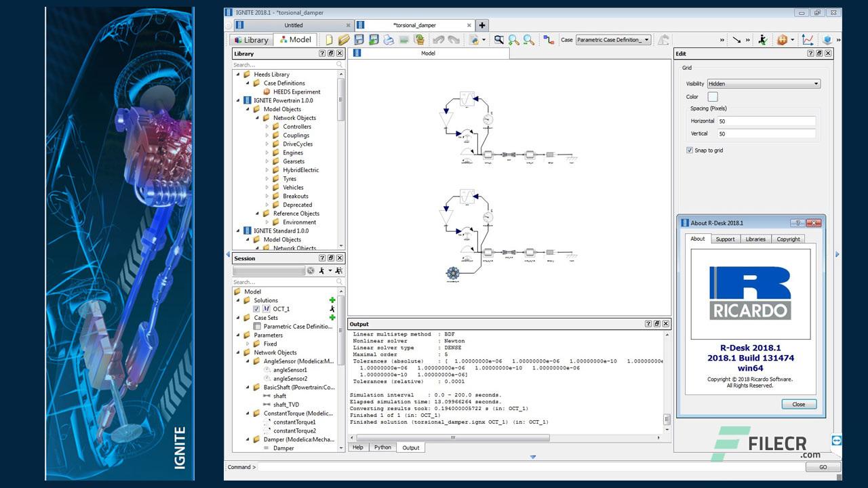The width and height of the screenshot is (868, 488).
Task: Open the Grid Visibility dropdown
Action: (x=764, y=84)
